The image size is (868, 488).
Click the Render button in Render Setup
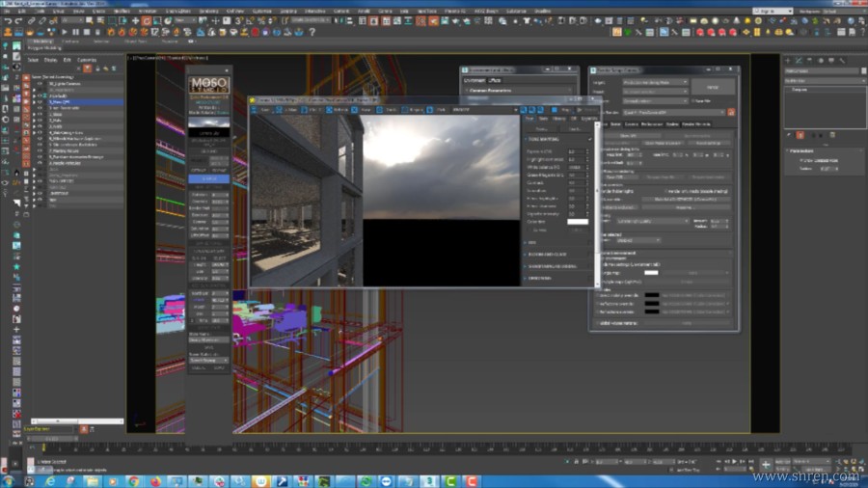pyautogui.click(x=713, y=87)
